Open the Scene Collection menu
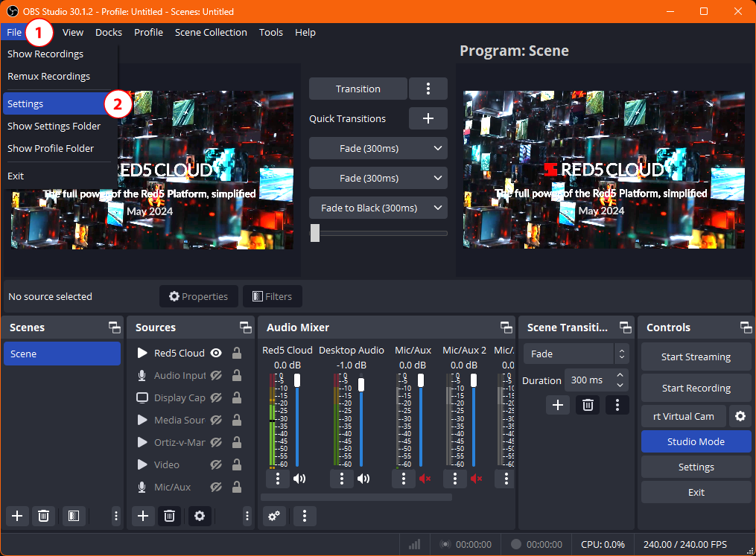Image resolution: width=756 pixels, height=556 pixels. [x=211, y=32]
